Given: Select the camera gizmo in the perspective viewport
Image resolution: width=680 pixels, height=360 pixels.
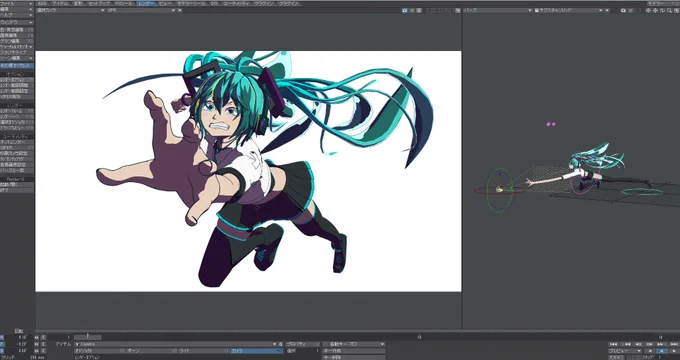Looking at the screenshot, I should [500, 189].
